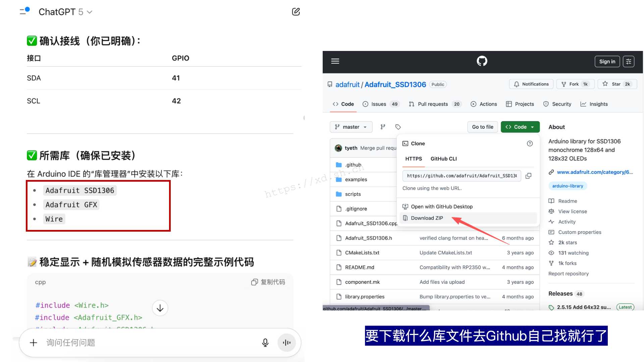Click the Sign in button
This screenshot has width=644, height=362.
[x=607, y=62]
